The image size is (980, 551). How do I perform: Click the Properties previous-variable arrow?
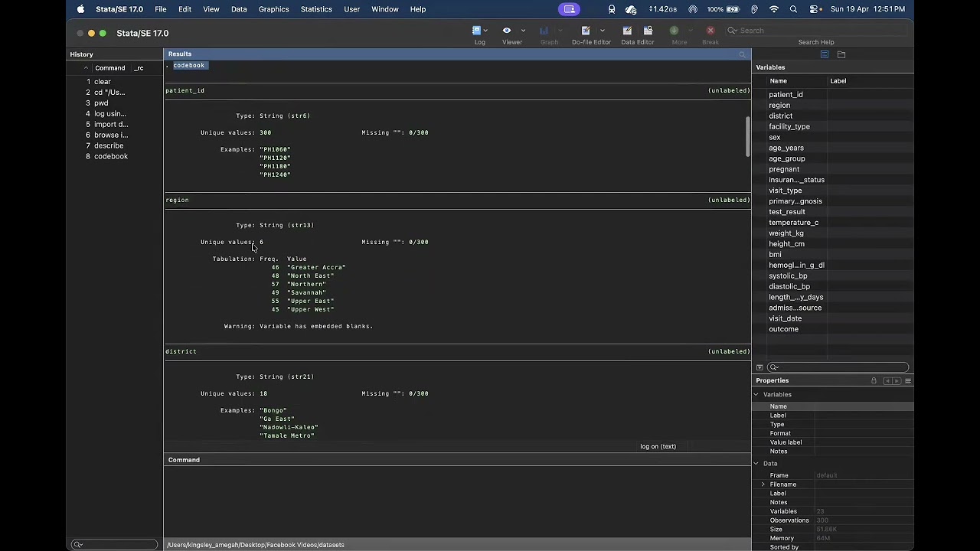pyautogui.click(x=887, y=380)
